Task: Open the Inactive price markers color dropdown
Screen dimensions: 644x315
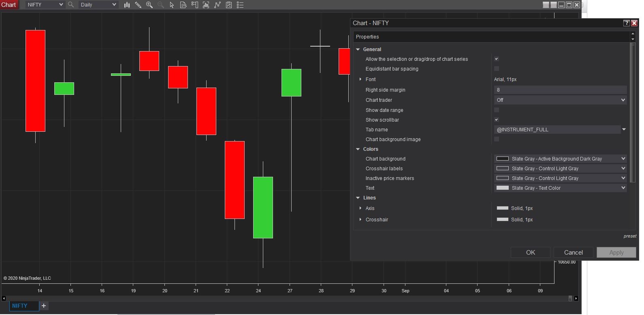Action: tap(561, 178)
